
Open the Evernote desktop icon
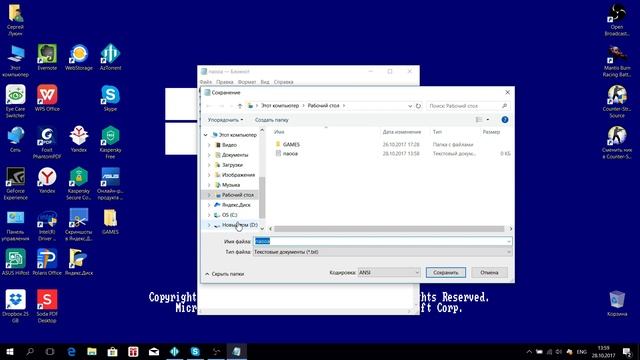[47, 57]
